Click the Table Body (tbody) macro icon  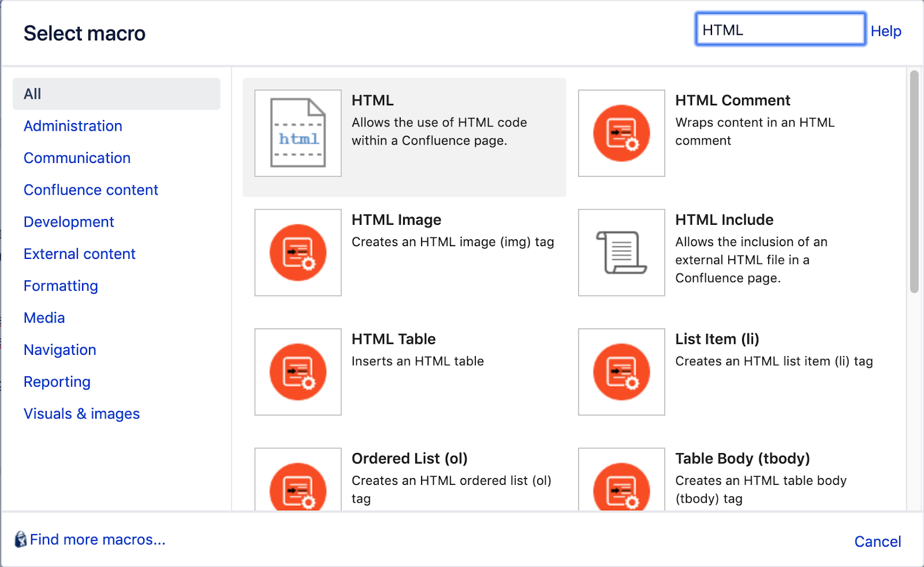[621, 487]
